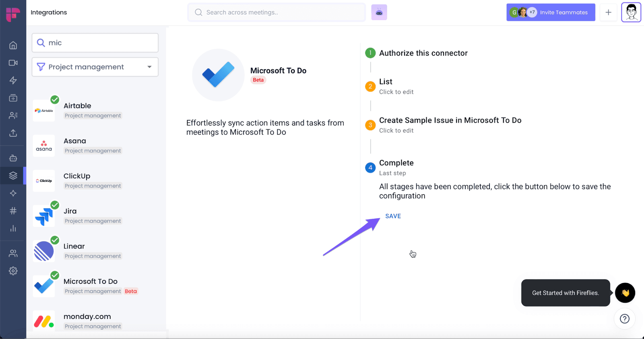Image resolution: width=644 pixels, height=339 pixels.
Task: Click the Microsoft To Do list logo
Action: click(44, 286)
